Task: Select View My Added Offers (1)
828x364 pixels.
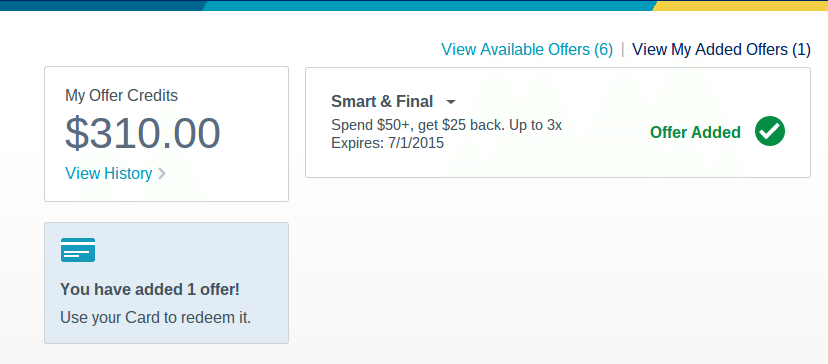Action: (721, 50)
